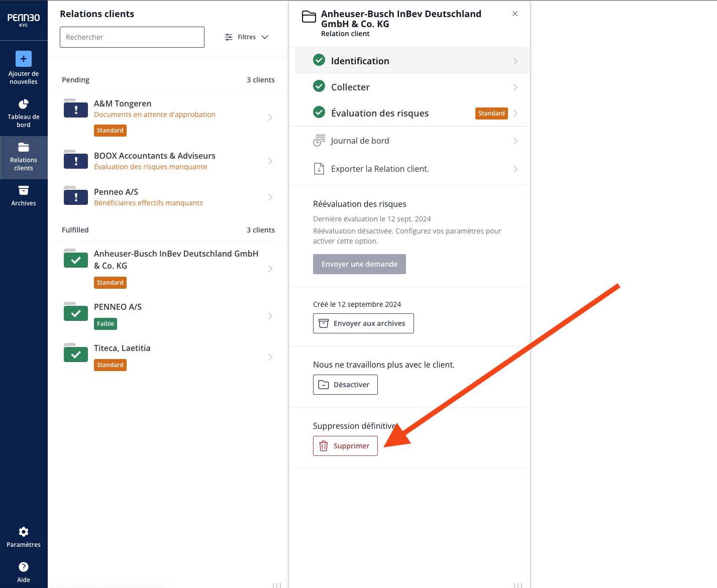Select Relations clients folder icon in sidebar
The width and height of the screenshot is (717, 588).
tap(24, 147)
